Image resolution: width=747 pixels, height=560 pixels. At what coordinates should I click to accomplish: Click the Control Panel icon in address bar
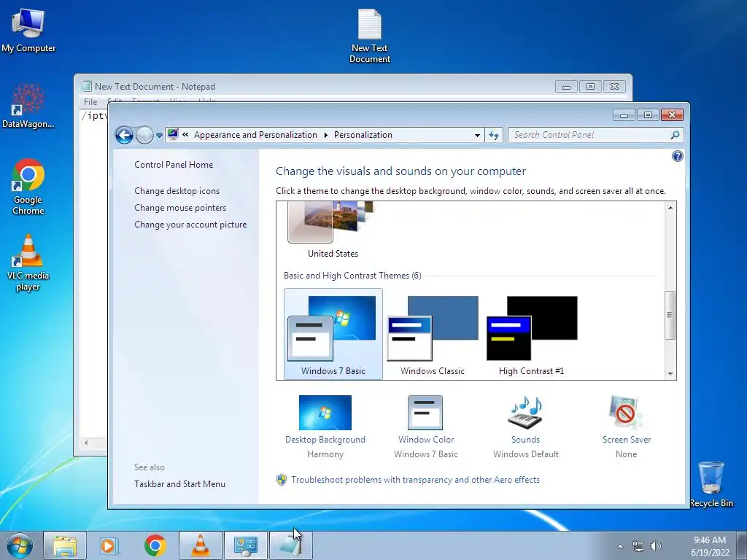pyautogui.click(x=173, y=135)
